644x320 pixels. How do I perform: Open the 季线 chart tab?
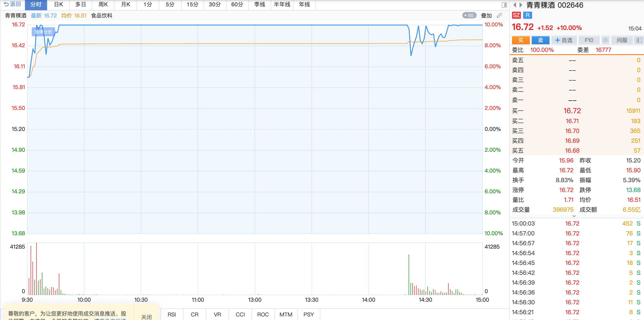[260, 5]
